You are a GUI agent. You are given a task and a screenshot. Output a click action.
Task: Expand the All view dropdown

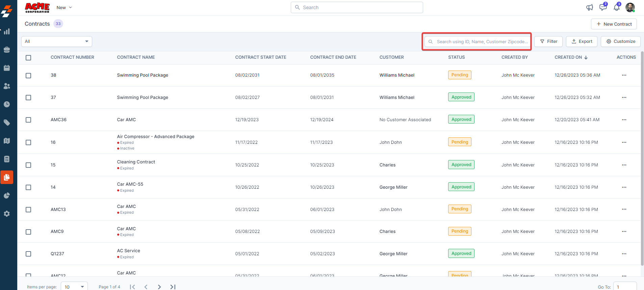(x=57, y=42)
